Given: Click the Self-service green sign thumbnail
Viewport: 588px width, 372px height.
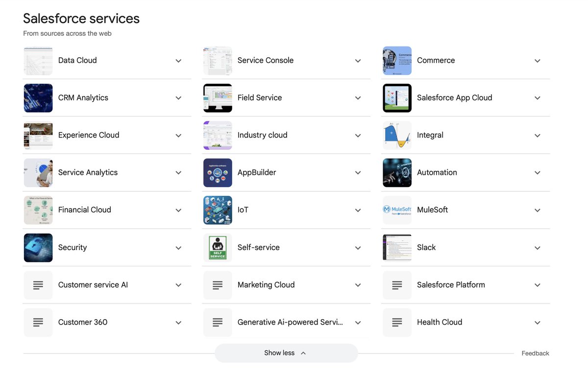Looking at the screenshot, I should coord(218,248).
